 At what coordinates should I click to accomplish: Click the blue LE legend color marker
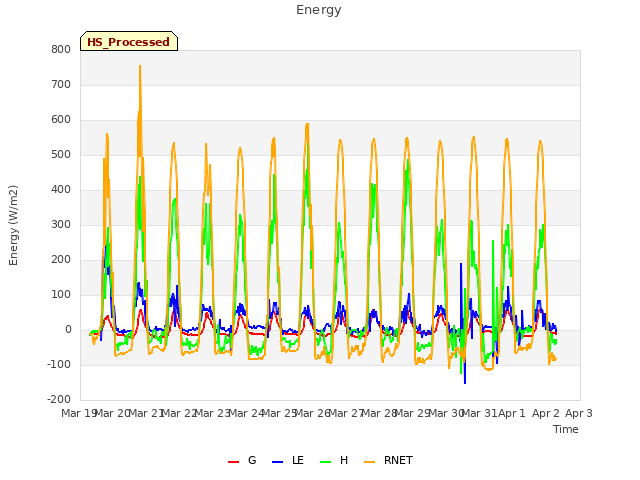pos(277,462)
